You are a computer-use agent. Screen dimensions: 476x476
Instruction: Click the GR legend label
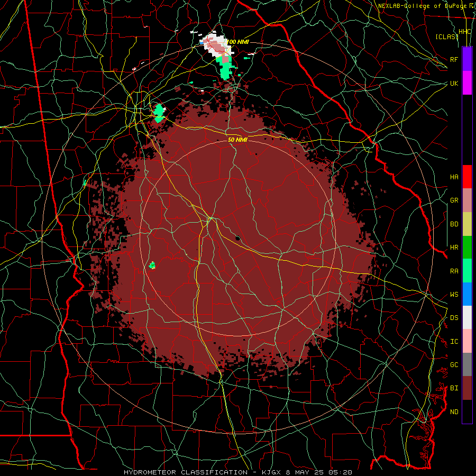click(454, 200)
